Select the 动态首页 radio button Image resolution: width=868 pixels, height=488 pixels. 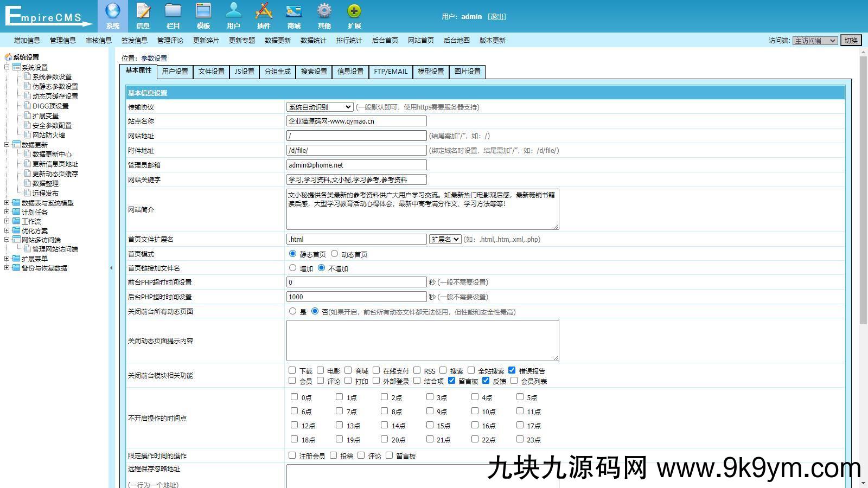point(335,254)
